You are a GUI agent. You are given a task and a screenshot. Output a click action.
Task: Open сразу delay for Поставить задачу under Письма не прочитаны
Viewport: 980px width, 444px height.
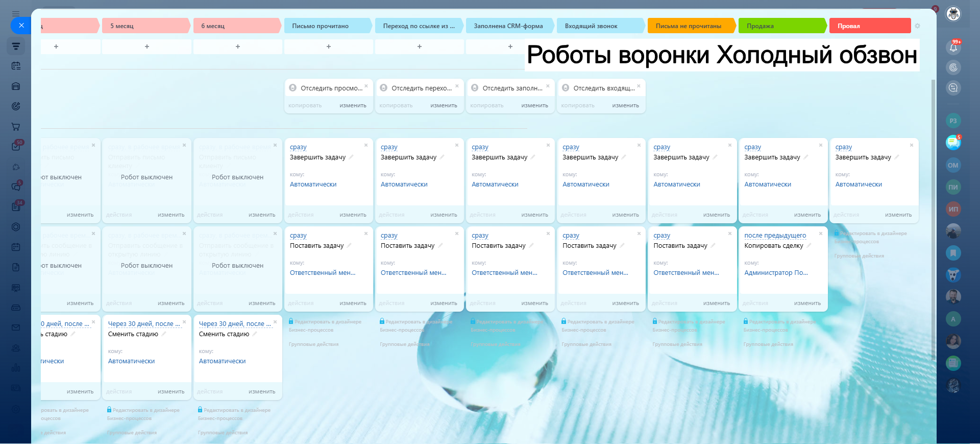tap(661, 236)
